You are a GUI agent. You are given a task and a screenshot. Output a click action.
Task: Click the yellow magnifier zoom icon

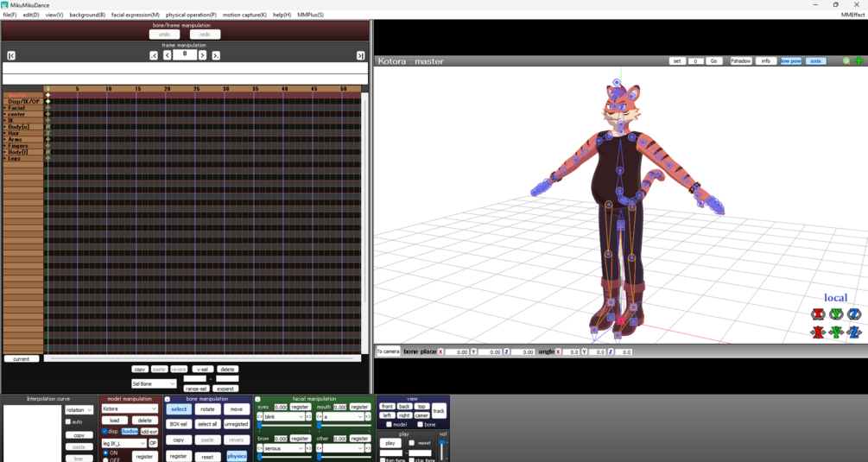coord(846,60)
